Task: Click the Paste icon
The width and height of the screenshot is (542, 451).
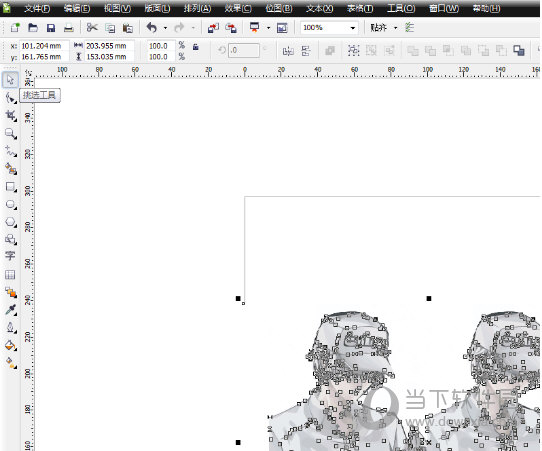Action: tap(128, 28)
